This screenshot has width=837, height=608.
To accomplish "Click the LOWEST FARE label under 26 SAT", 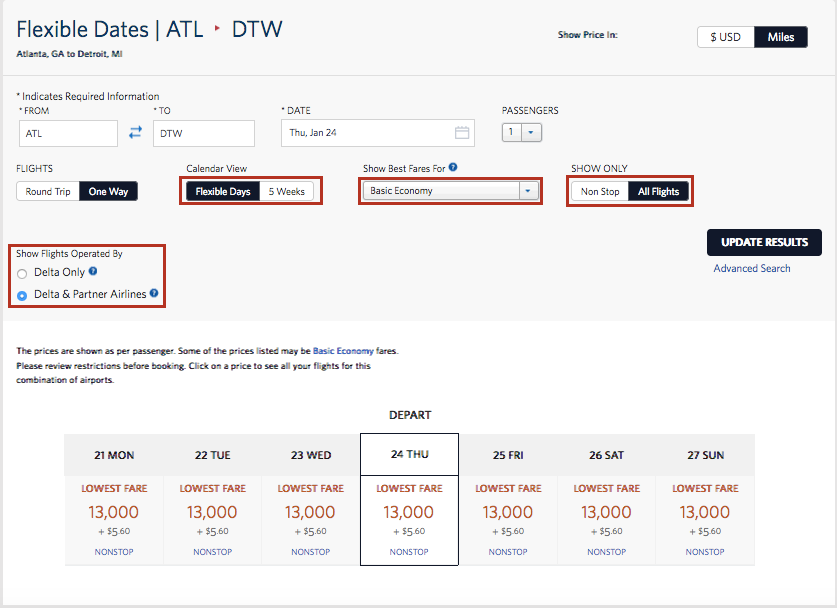I will pyautogui.click(x=606, y=488).
